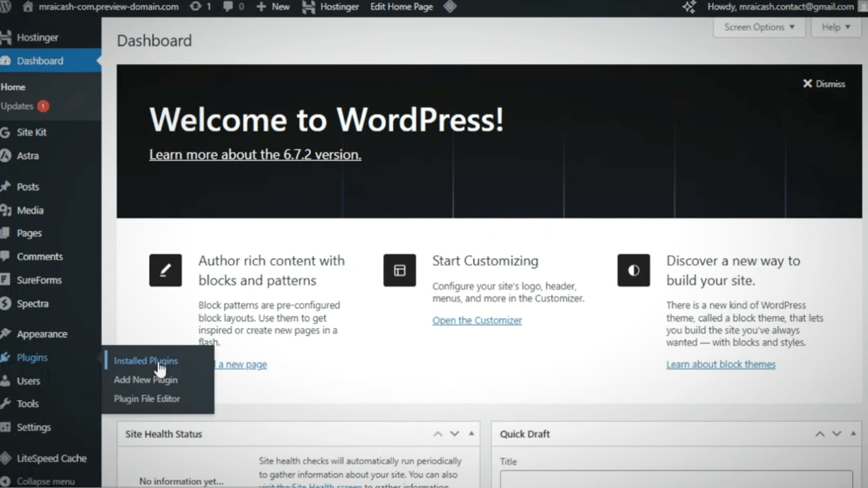The image size is (868, 488).
Task: Click the LiteSpeed Cache diamond icon
Action: pos(5,458)
